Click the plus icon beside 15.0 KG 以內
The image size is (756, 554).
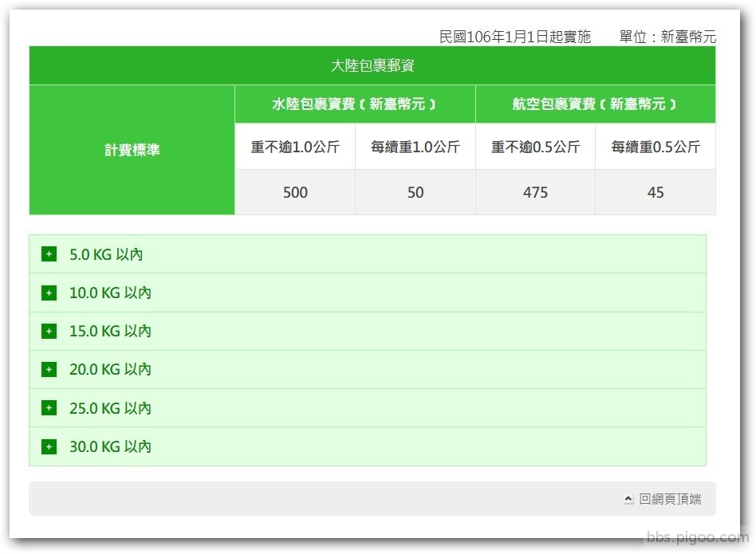point(49,331)
